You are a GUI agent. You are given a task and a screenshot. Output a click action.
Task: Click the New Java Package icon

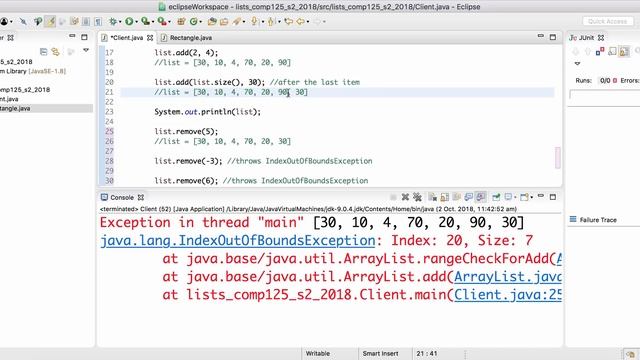pos(181,21)
